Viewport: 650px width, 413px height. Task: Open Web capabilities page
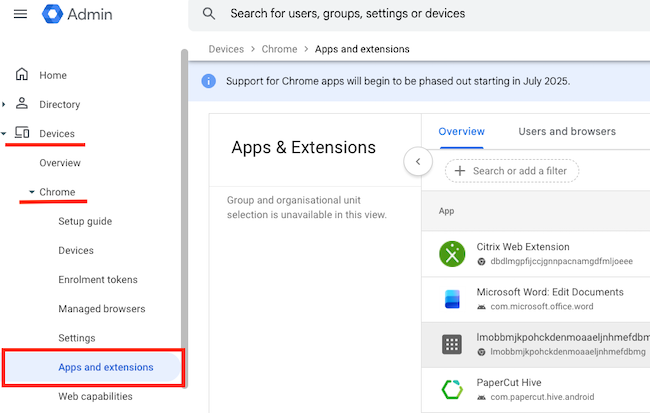coord(95,396)
